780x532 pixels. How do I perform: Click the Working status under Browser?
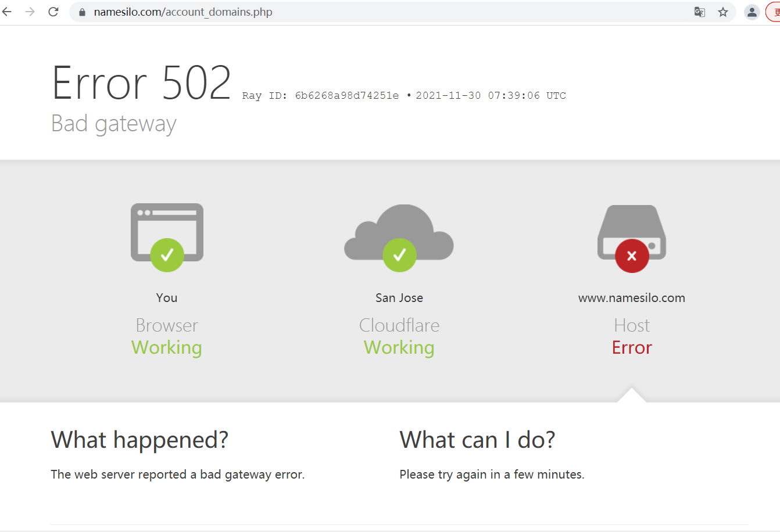(x=167, y=347)
